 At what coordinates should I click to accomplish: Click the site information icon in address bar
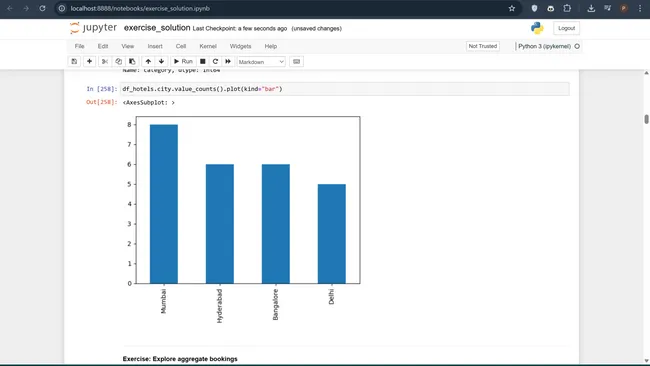[62, 8]
